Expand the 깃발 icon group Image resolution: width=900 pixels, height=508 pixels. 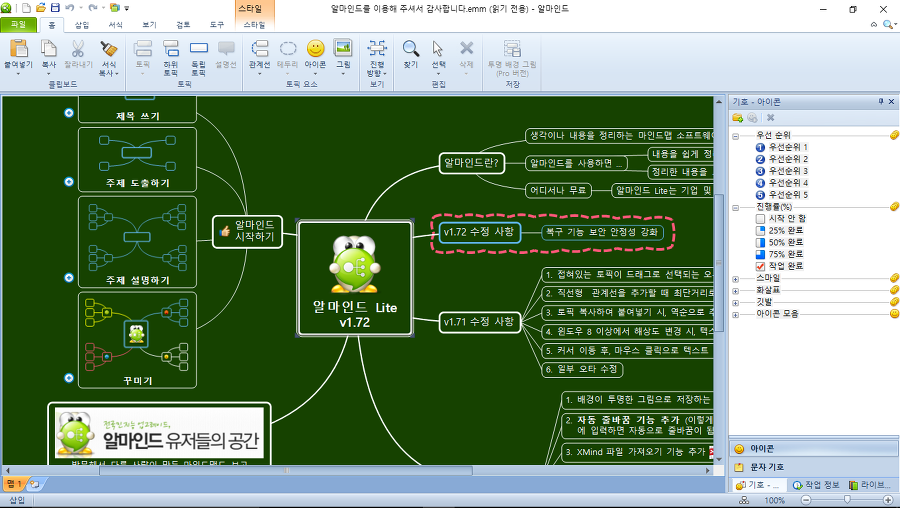click(735, 303)
